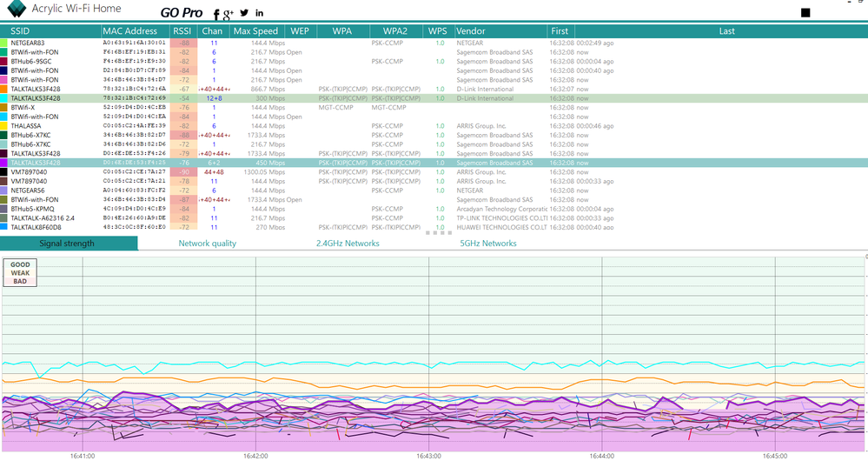
Task: Open the 2.4GHz Networks tab
Action: click(348, 244)
